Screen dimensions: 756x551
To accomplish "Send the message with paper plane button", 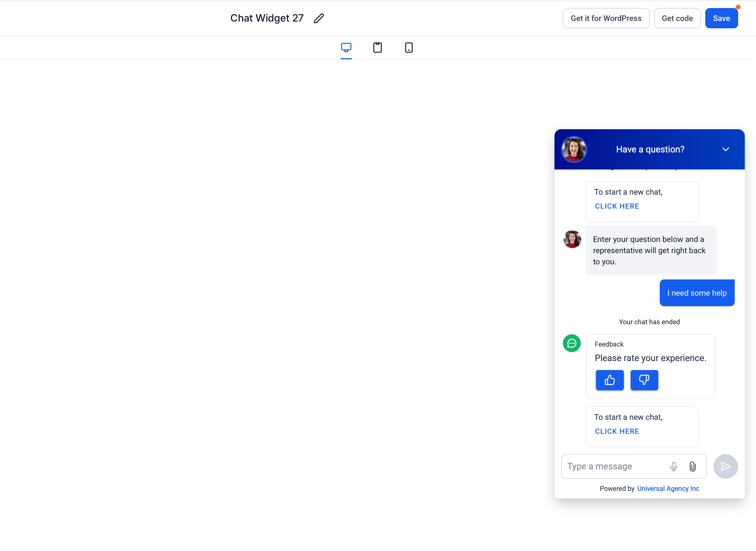I will coord(725,466).
